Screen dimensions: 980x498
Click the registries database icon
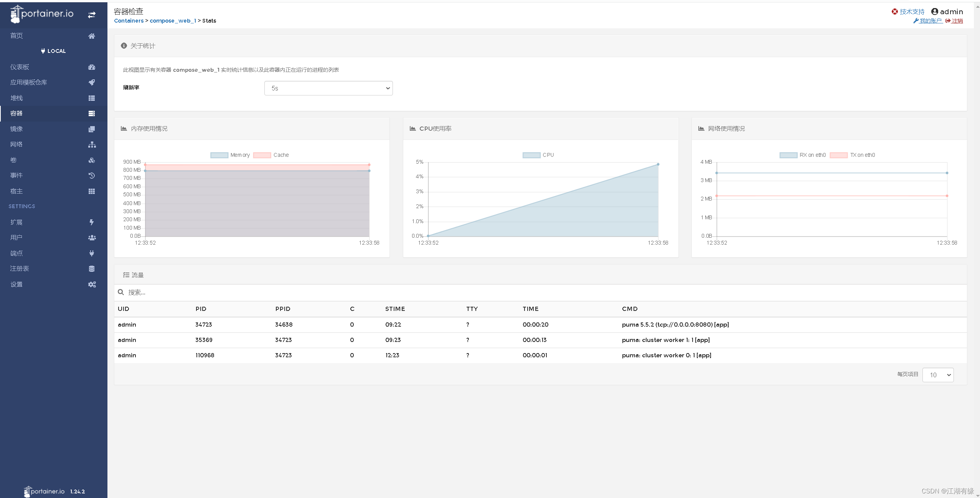point(92,269)
